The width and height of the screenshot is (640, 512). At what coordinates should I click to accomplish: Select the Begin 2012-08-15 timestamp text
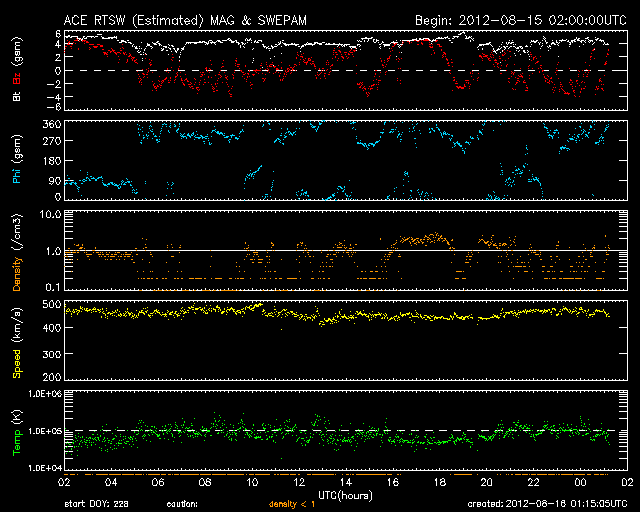521,20
